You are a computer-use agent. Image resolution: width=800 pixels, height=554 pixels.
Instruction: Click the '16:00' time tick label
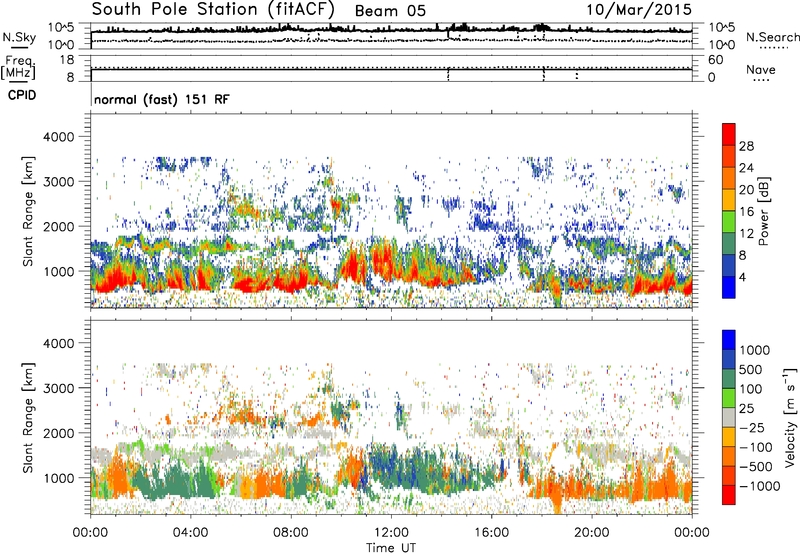tap(491, 533)
